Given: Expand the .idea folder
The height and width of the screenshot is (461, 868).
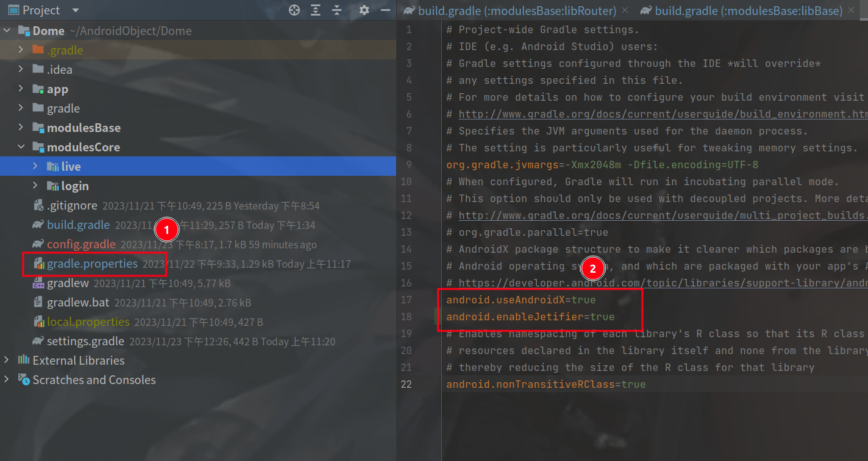Looking at the screenshot, I should 21,69.
